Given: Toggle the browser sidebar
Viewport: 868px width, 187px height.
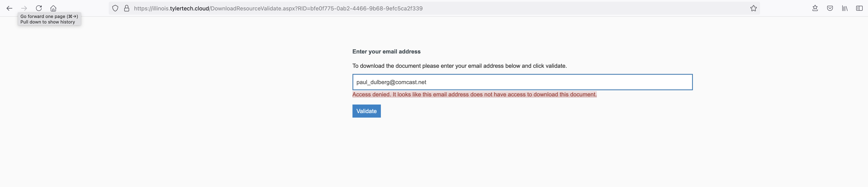Looking at the screenshot, I should [x=859, y=8].
